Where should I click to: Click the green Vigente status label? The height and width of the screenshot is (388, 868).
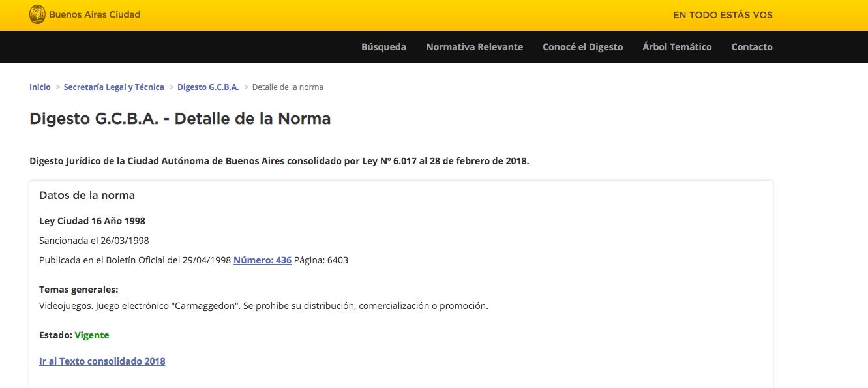tap(92, 335)
